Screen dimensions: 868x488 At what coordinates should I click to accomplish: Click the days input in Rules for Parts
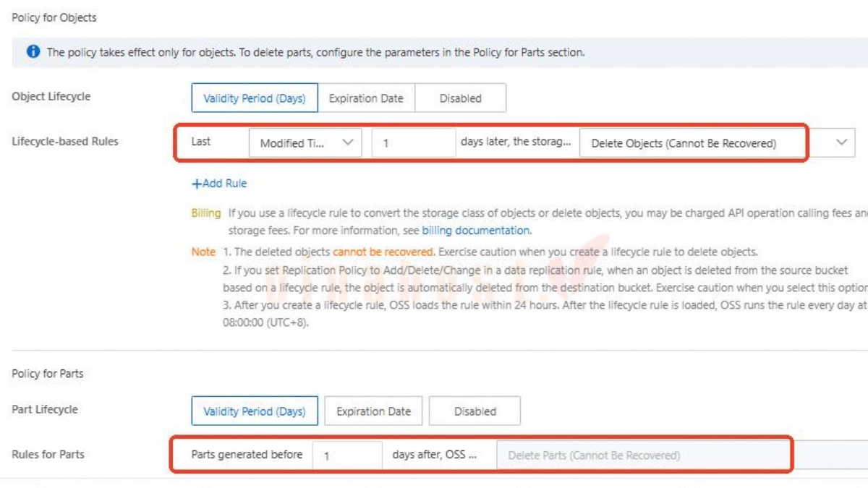(347, 455)
